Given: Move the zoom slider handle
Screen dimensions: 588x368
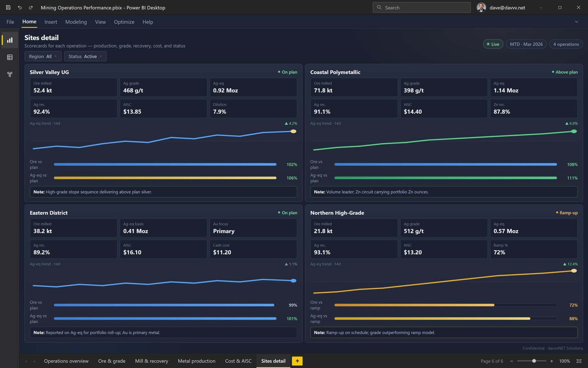Looking at the screenshot, I should pos(534,361).
